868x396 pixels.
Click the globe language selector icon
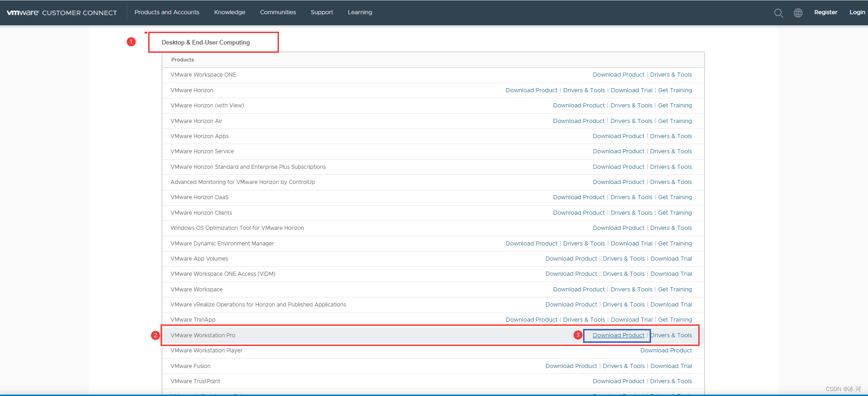pyautogui.click(x=798, y=13)
